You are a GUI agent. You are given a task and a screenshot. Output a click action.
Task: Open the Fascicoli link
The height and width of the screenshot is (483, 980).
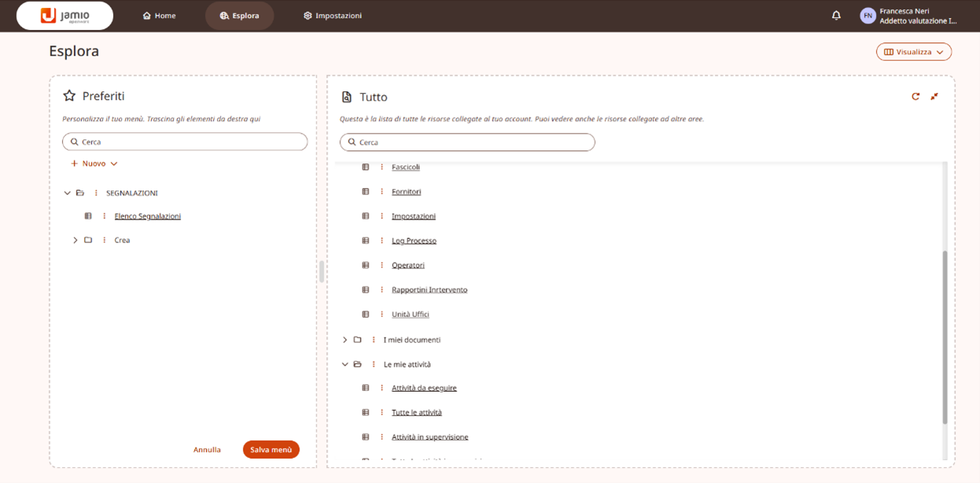tap(406, 167)
